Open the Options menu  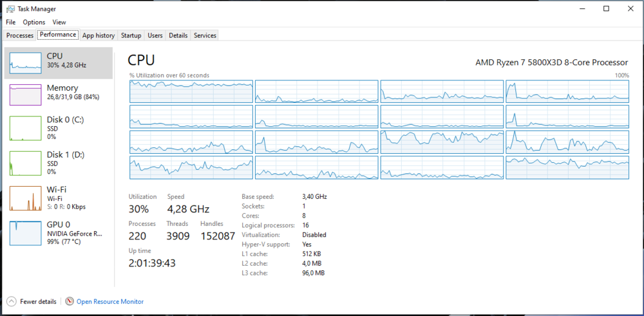(34, 22)
